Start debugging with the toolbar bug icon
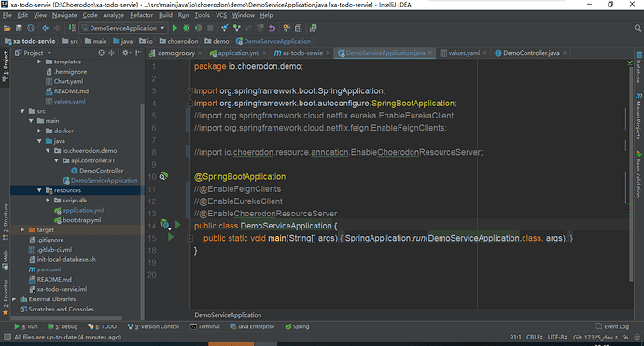644x346 pixels. 187,28
